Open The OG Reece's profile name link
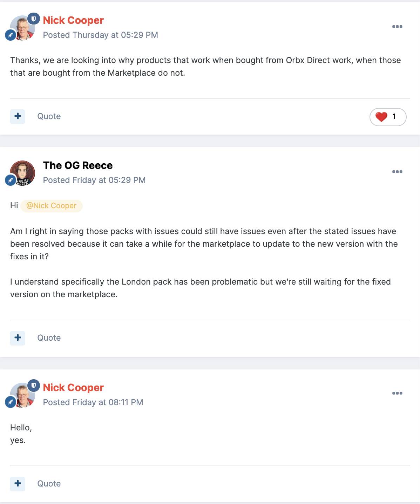This screenshot has height=504, width=420. pyautogui.click(x=78, y=165)
